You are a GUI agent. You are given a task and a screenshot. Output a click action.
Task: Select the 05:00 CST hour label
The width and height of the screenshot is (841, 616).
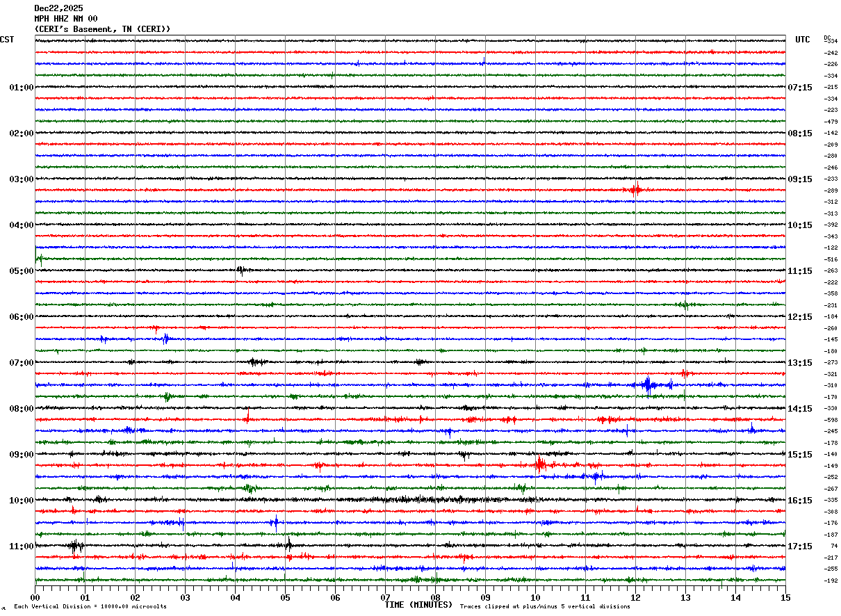click(x=22, y=271)
